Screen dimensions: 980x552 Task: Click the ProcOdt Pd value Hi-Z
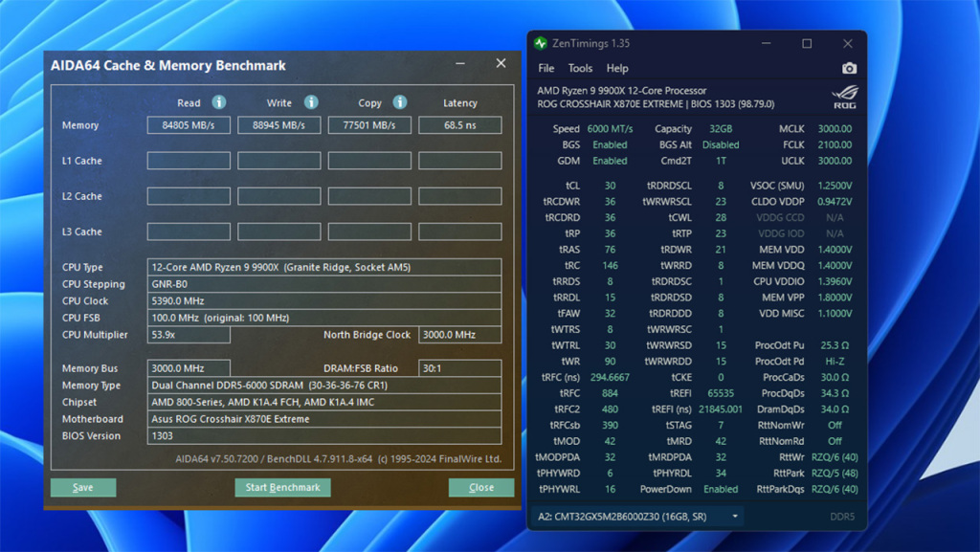pos(835,361)
